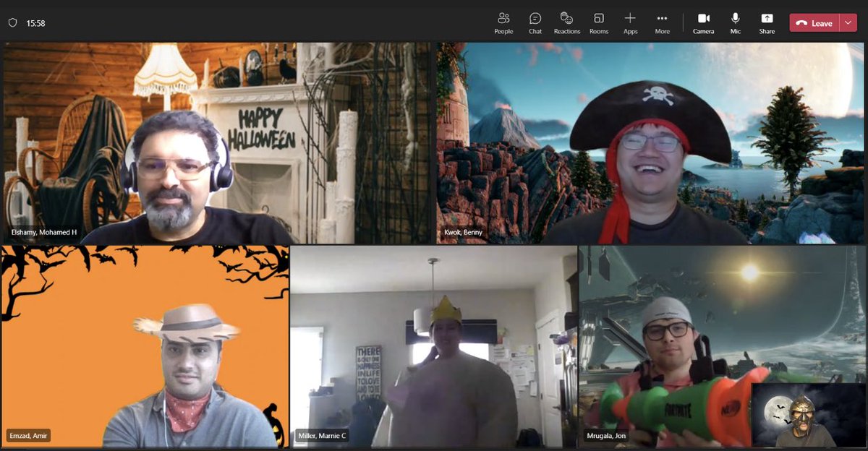Select Kwok, Benny video tile
This screenshot has width=868, height=451.
click(651, 143)
